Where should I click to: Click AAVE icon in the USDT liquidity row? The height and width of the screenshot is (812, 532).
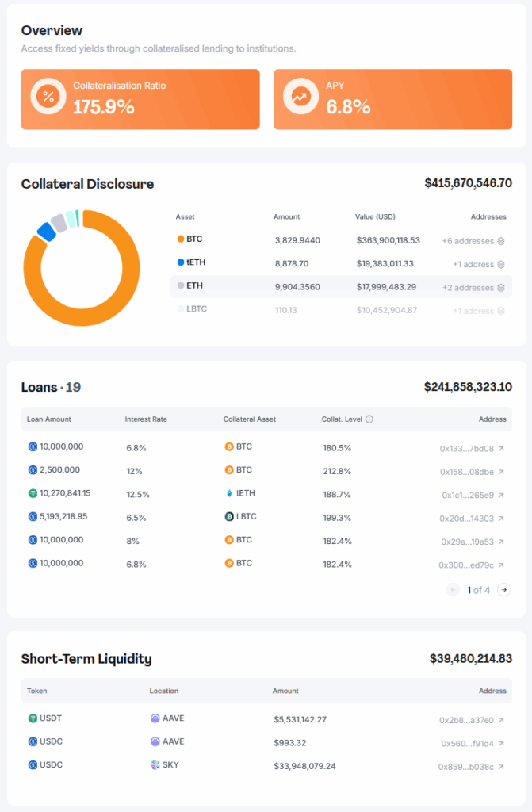click(x=155, y=718)
